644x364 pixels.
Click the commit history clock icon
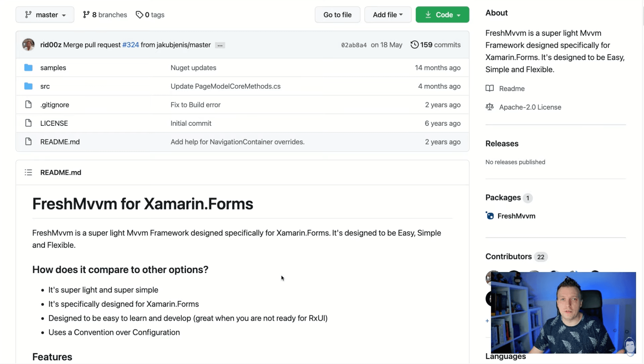(x=414, y=45)
